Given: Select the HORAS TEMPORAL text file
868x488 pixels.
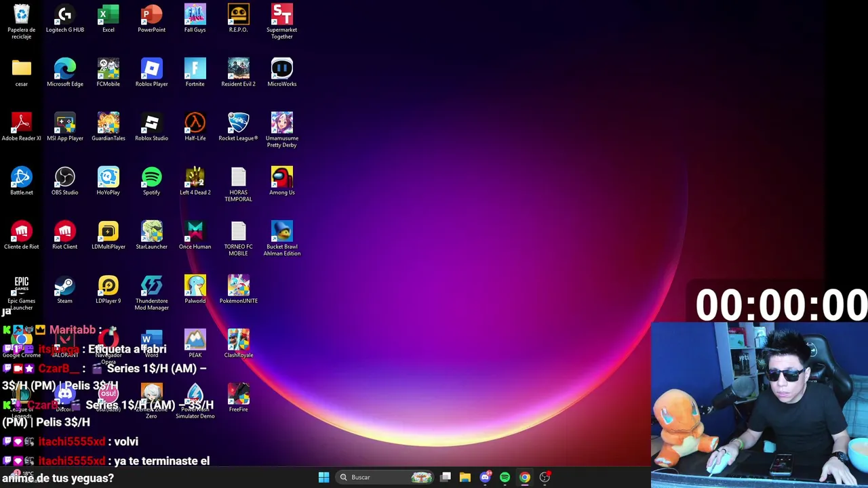Looking at the screenshot, I should pyautogui.click(x=239, y=184).
